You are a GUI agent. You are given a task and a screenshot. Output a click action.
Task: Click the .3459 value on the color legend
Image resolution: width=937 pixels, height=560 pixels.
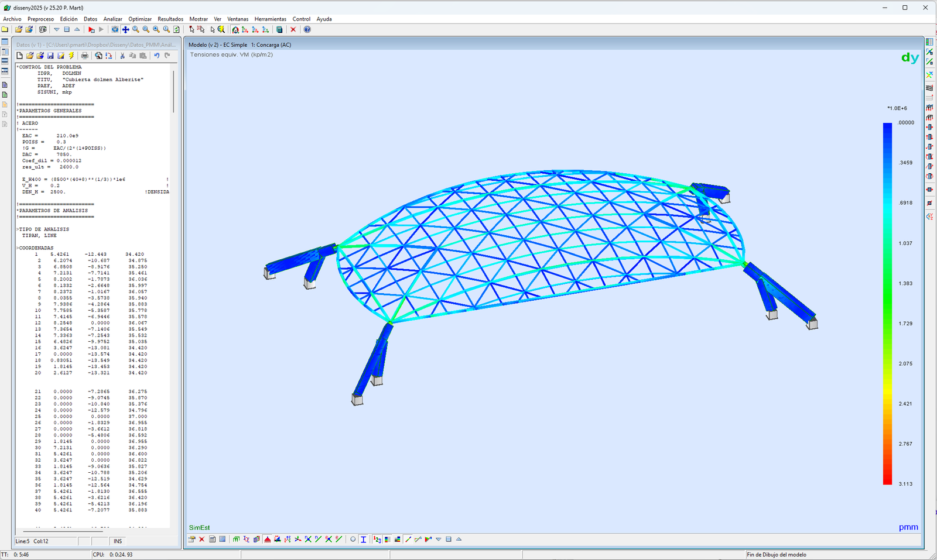click(905, 164)
